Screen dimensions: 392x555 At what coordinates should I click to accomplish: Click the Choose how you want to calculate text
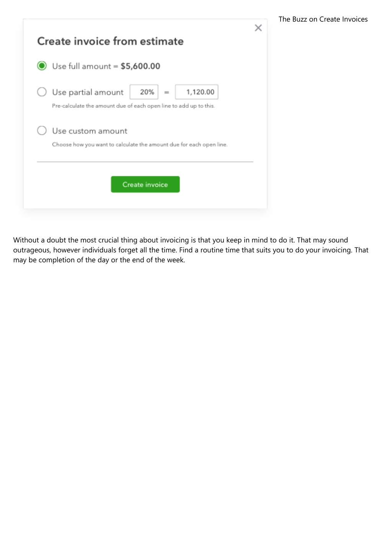tap(140, 145)
